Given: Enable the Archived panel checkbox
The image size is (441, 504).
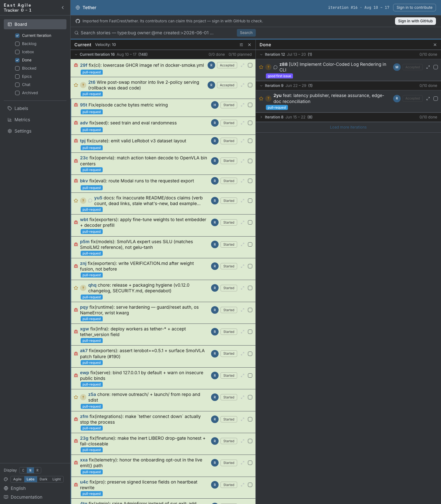Looking at the screenshot, I should coord(17,93).
